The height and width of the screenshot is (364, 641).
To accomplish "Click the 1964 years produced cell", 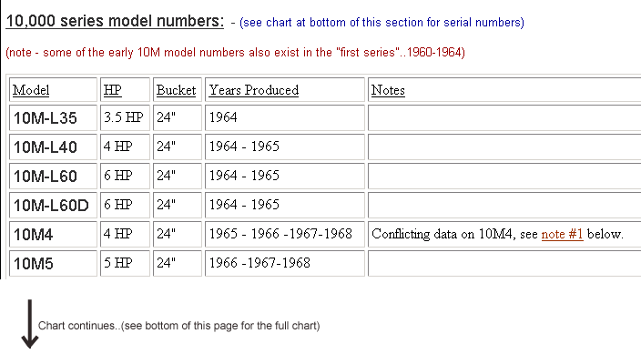I will (x=223, y=117).
